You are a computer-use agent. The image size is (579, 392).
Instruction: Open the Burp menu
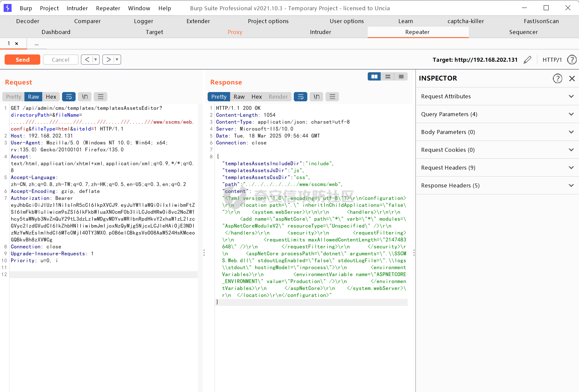26,8
